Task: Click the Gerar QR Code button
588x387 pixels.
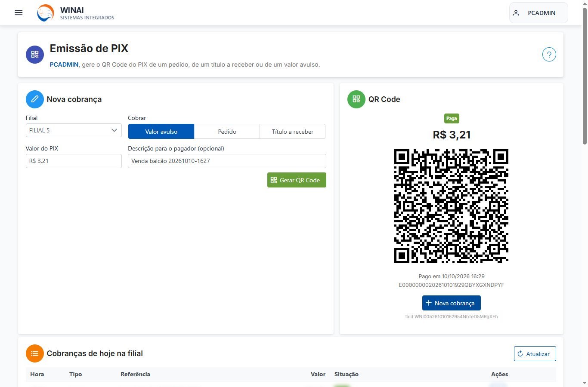Action: click(x=297, y=180)
